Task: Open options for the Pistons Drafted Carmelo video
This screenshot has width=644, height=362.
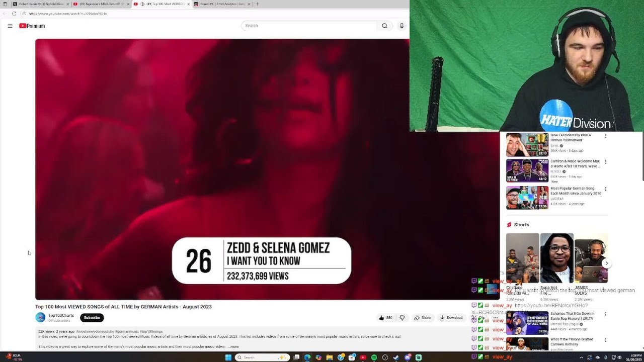Action: click(605, 340)
